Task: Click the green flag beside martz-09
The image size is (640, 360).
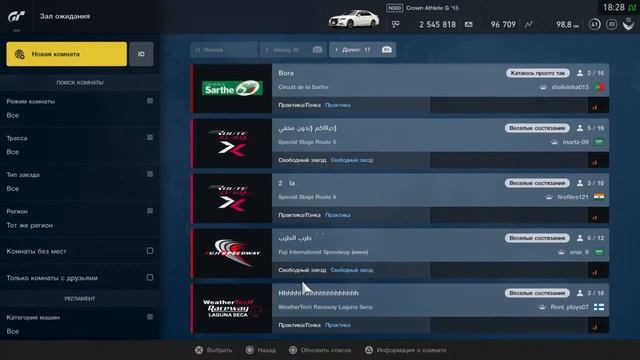Action: [599, 142]
